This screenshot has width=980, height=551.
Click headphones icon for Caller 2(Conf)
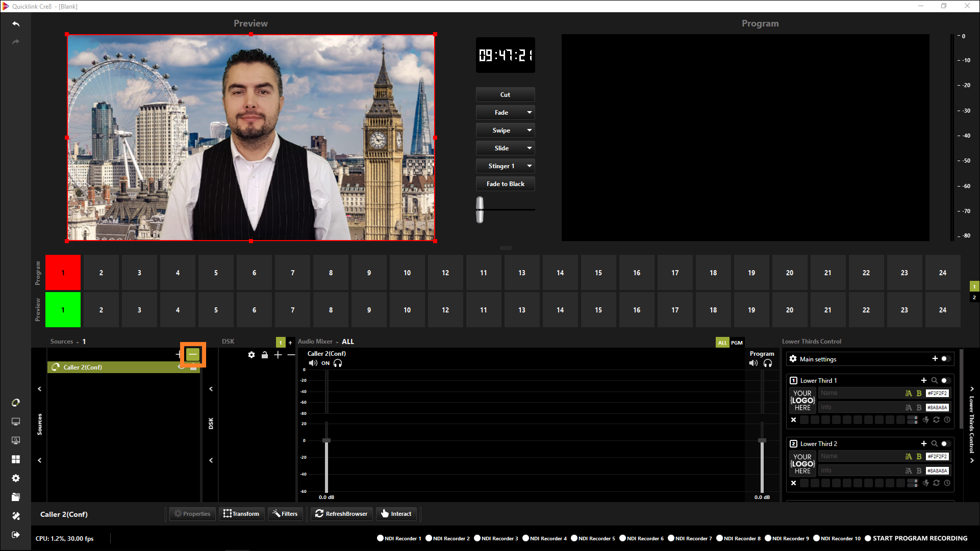point(338,363)
